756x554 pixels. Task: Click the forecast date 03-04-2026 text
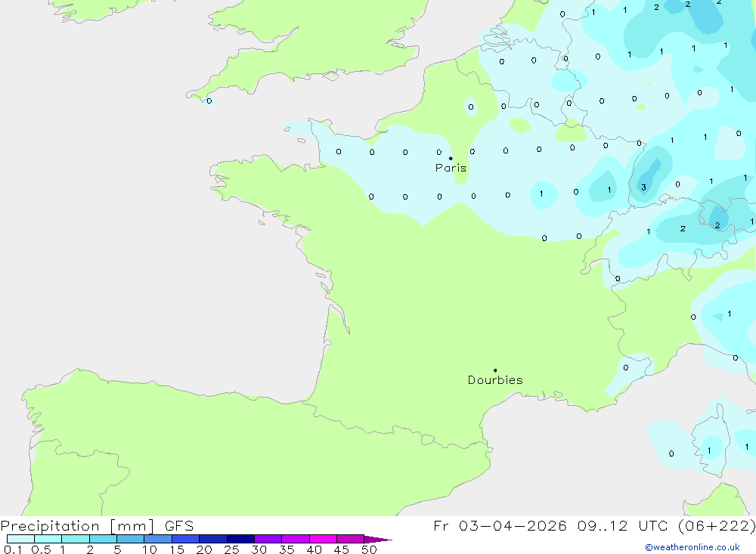click(x=513, y=525)
